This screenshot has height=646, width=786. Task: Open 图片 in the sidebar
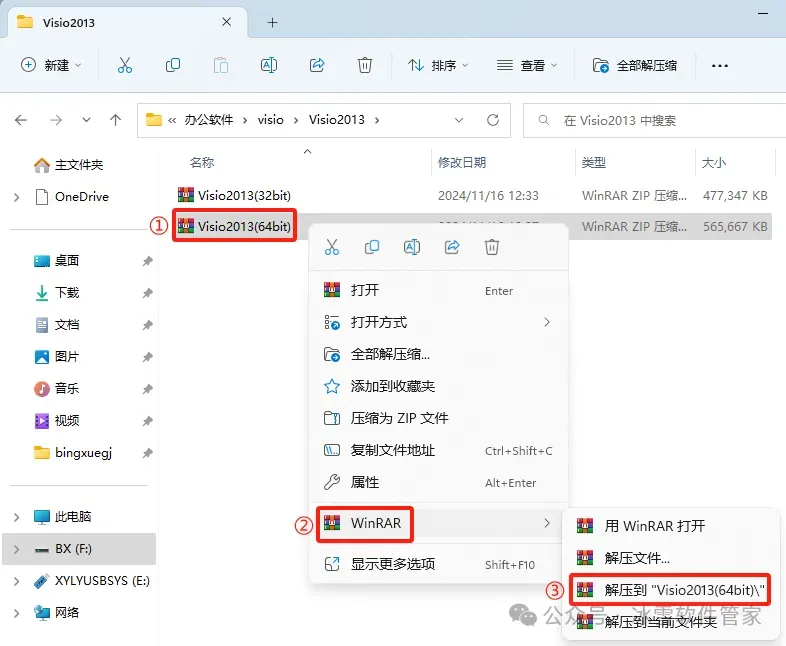pyautogui.click(x=57, y=357)
